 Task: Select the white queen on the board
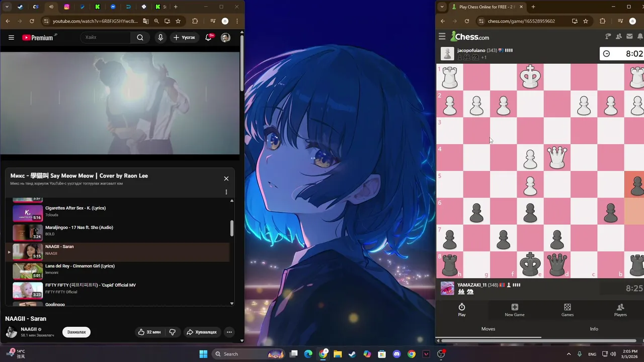[x=557, y=157]
